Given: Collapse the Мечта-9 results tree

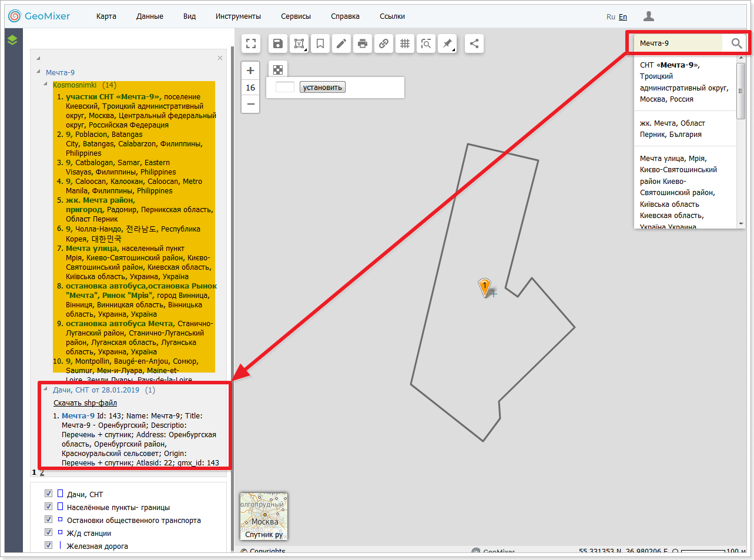Looking at the screenshot, I should click(x=39, y=73).
